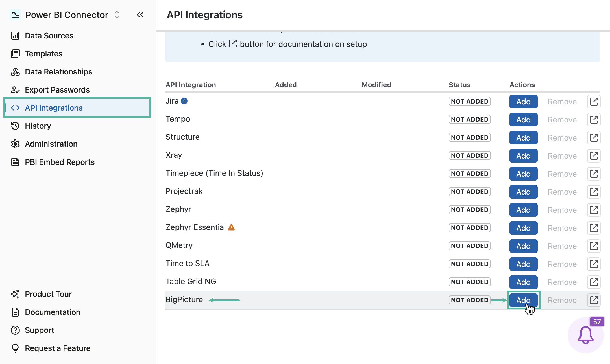Viewport: 610px width, 364px height.
Task: Click the Product Tour sparkle icon
Action: 15,294
